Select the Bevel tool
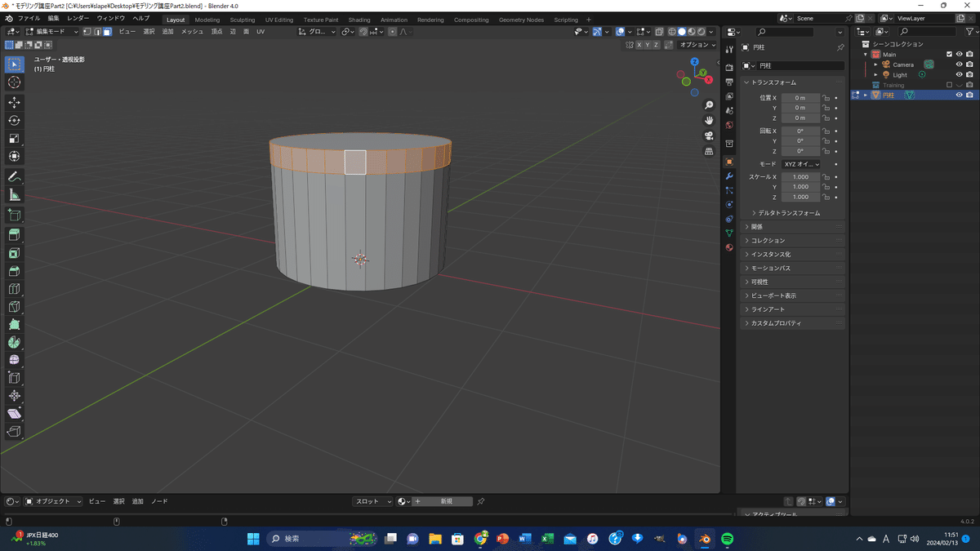This screenshot has width=980, height=551. [x=14, y=271]
